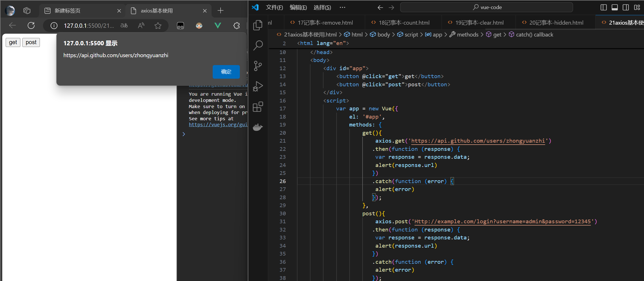This screenshot has height=281, width=644.
Task: Click the sticky <html lang="en"> line
Action: [323, 43]
